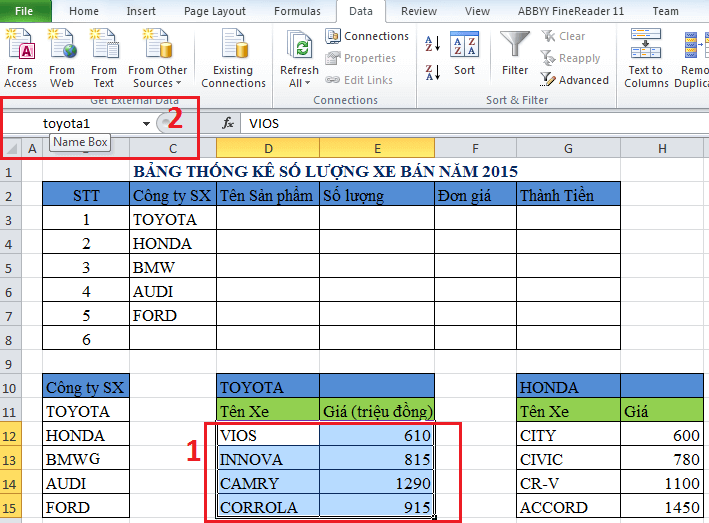The width and height of the screenshot is (709, 523).
Task: Click the Name Box containing toyota1
Action: click(70, 123)
